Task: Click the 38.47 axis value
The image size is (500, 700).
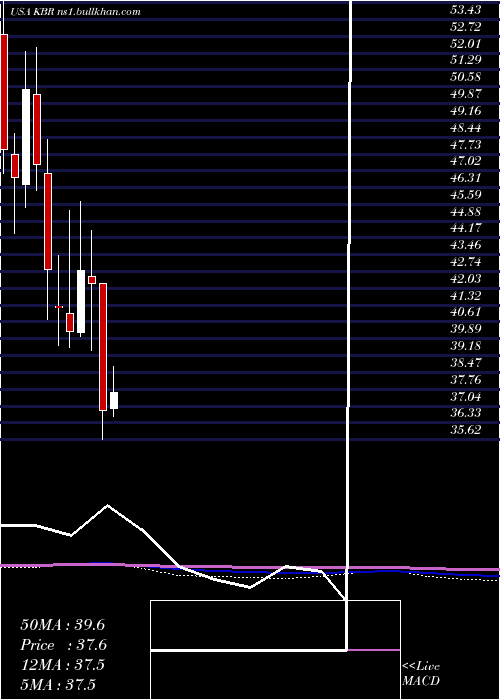Action: (465, 363)
